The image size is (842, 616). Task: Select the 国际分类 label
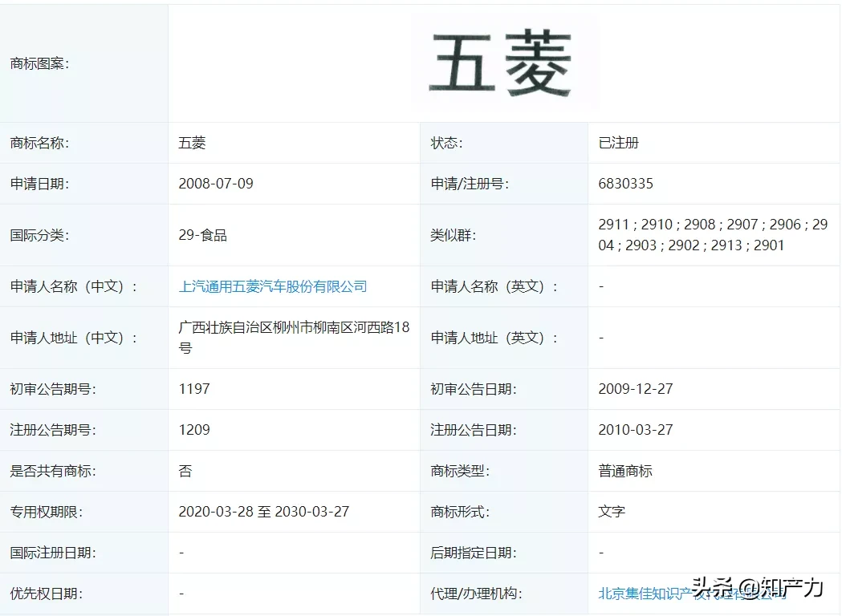40,235
